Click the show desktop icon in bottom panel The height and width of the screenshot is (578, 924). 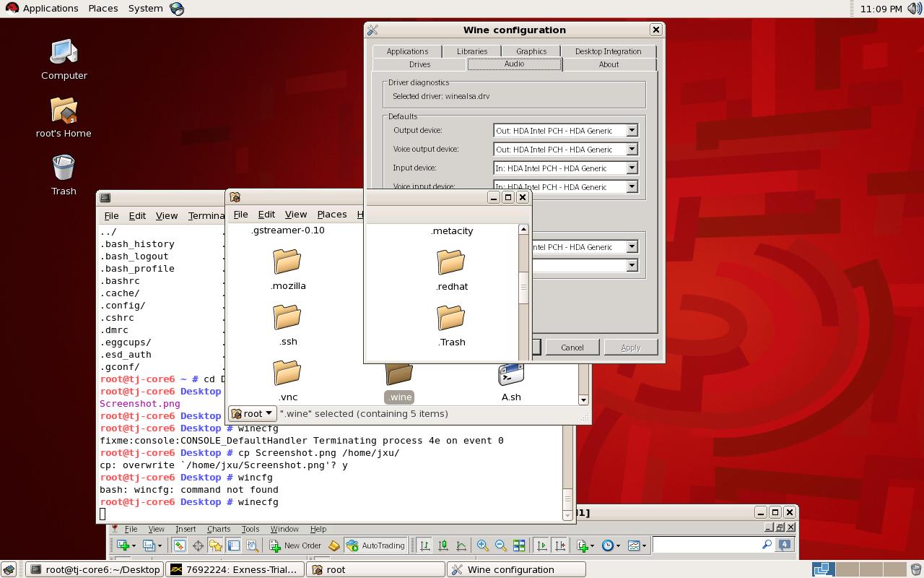(9, 569)
